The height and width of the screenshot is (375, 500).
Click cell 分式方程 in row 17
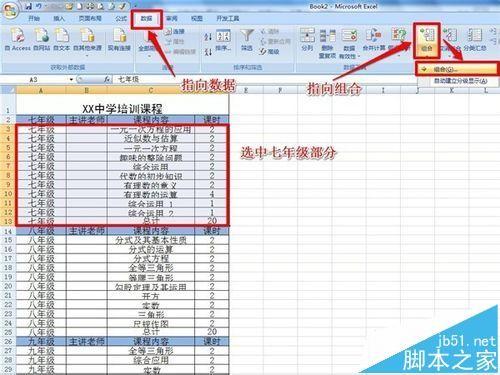click(x=151, y=258)
